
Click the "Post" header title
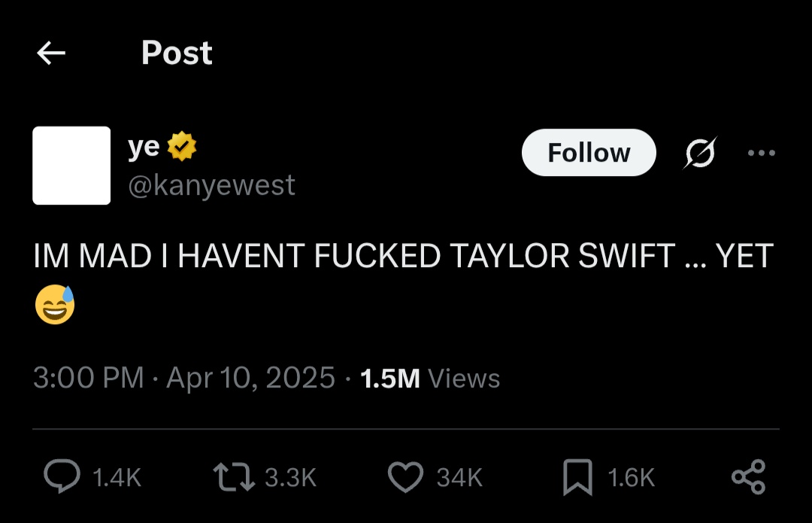[177, 53]
